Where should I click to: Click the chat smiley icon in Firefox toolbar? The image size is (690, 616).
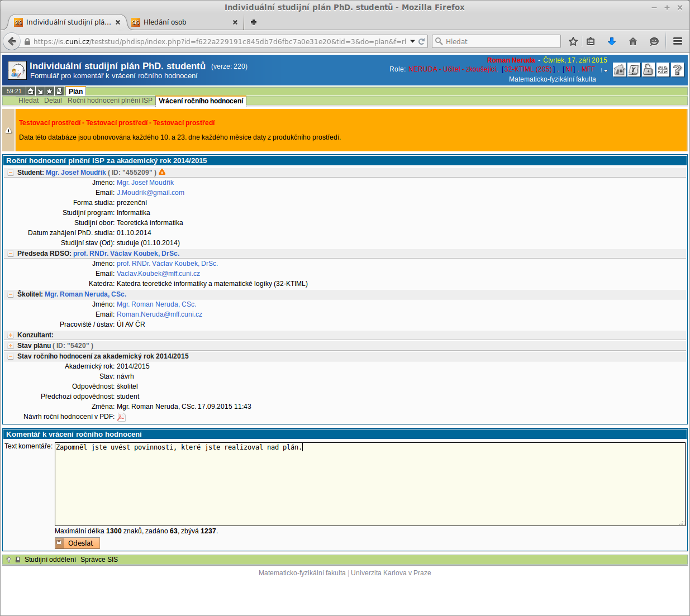pos(654,41)
